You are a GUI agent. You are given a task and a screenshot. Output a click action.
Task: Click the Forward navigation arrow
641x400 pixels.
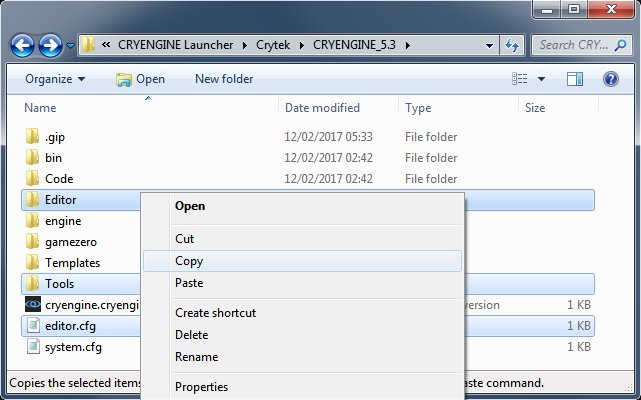(x=50, y=45)
